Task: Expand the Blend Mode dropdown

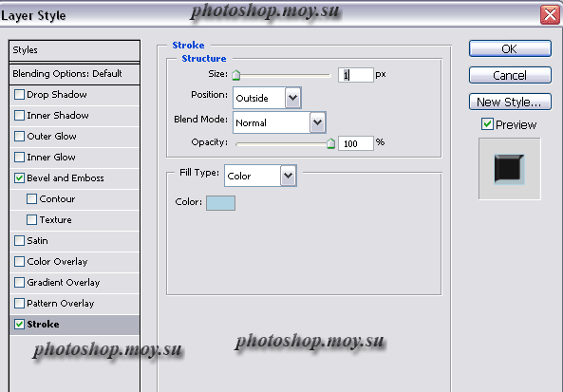Action: pyautogui.click(x=279, y=122)
